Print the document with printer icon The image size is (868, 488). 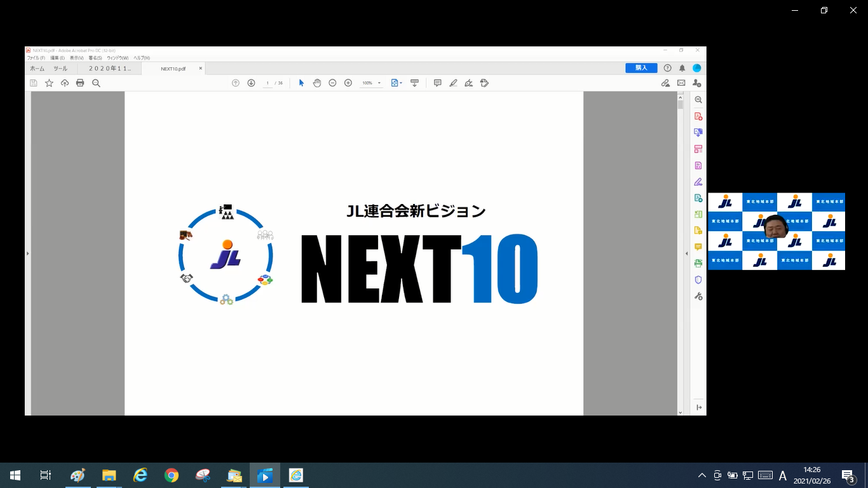80,83
